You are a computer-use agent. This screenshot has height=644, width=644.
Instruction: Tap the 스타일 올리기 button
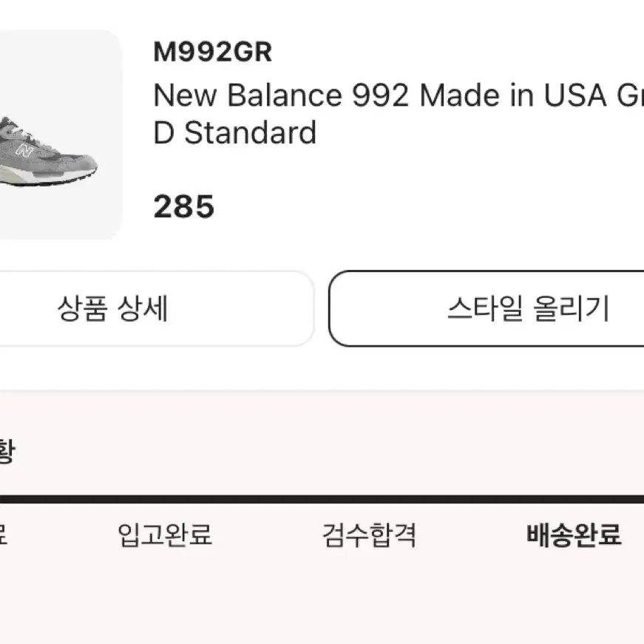click(x=487, y=308)
